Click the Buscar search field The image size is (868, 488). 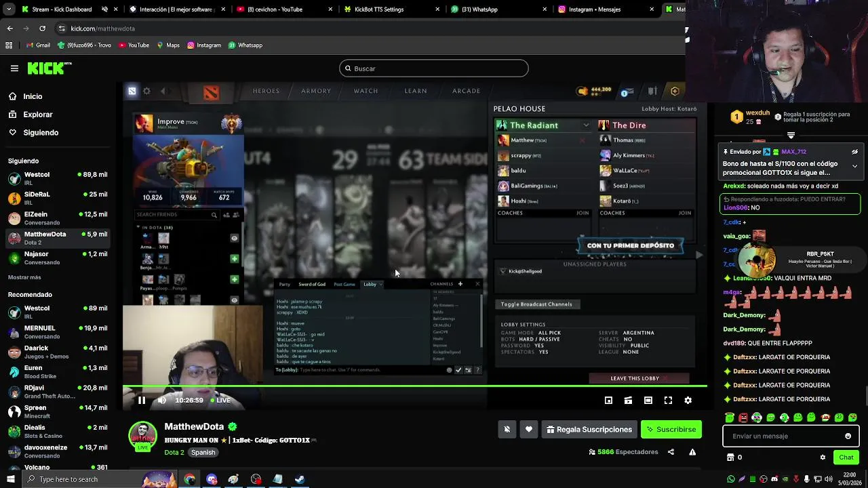[x=434, y=68]
